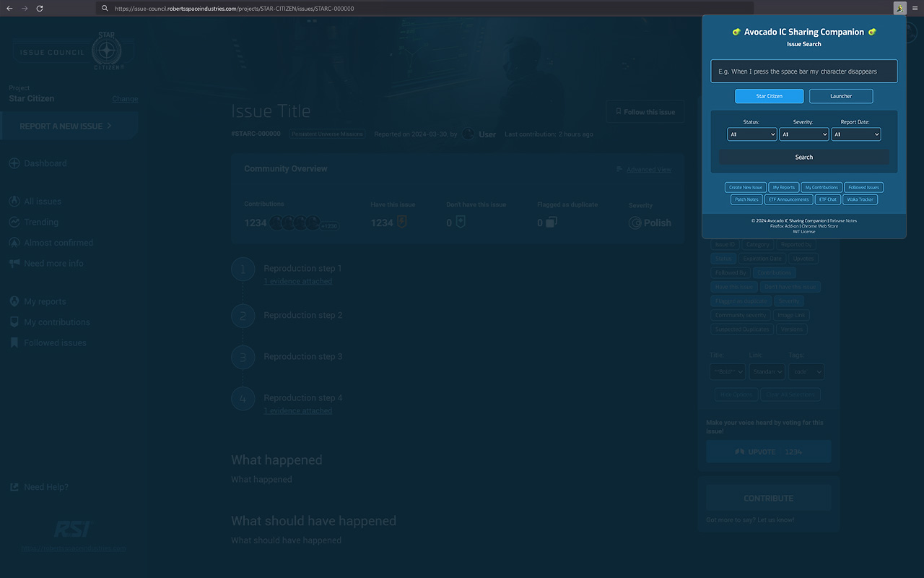Toggle the Community severity field chip
Screen dimensions: 924x578
tap(741, 315)
